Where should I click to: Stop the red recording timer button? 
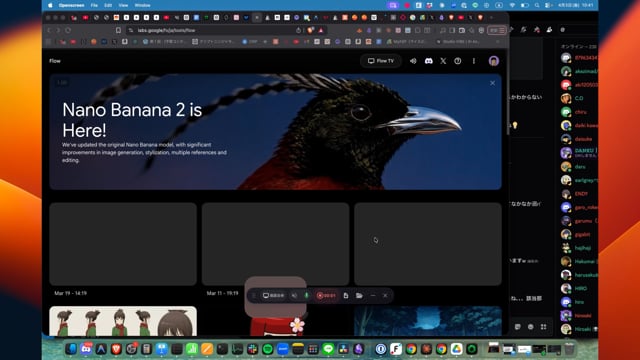coord(326,296)
